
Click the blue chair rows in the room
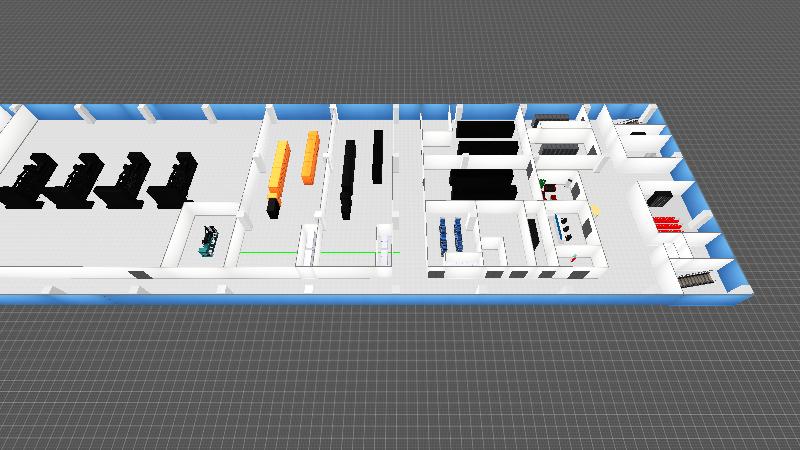pyautogui.click(x=450, y=233)
